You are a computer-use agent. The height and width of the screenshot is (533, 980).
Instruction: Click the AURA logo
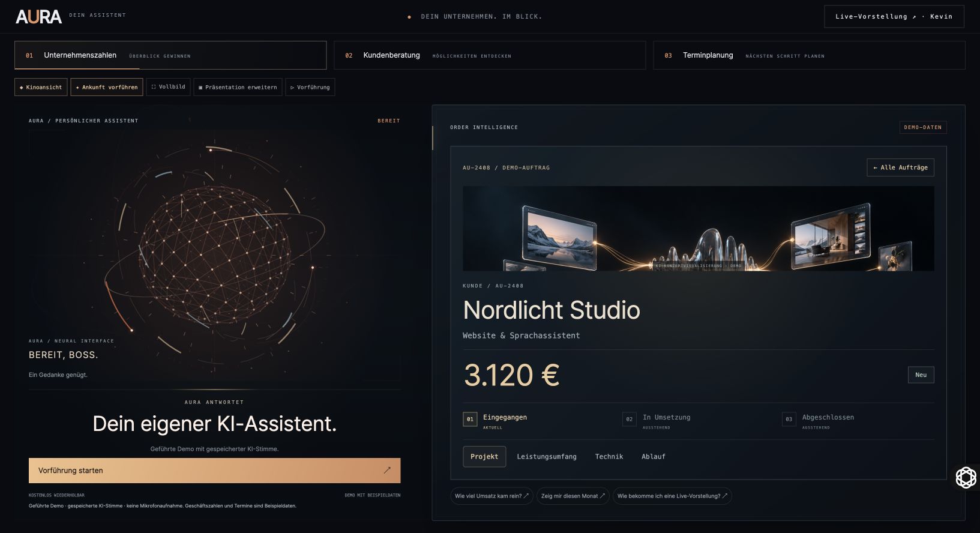tap(39, 16)
